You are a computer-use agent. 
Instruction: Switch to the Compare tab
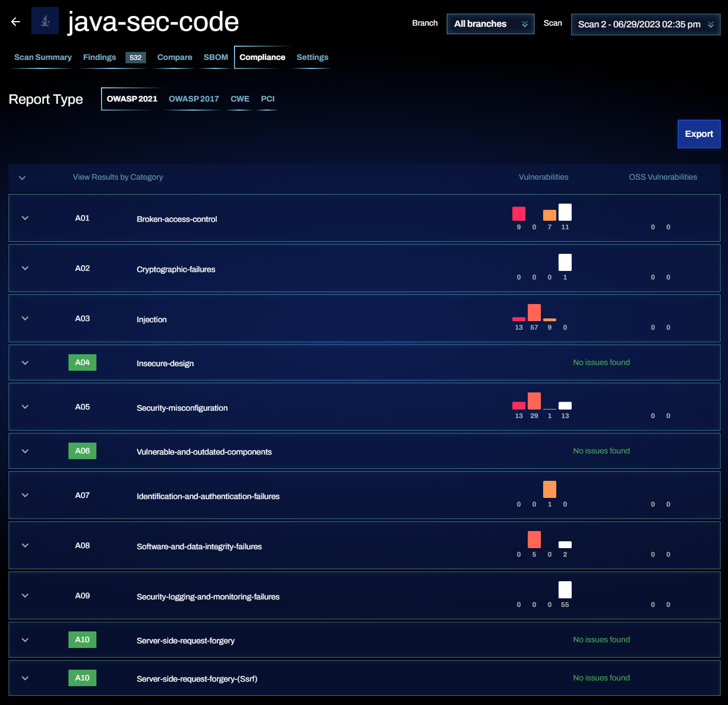175,57
